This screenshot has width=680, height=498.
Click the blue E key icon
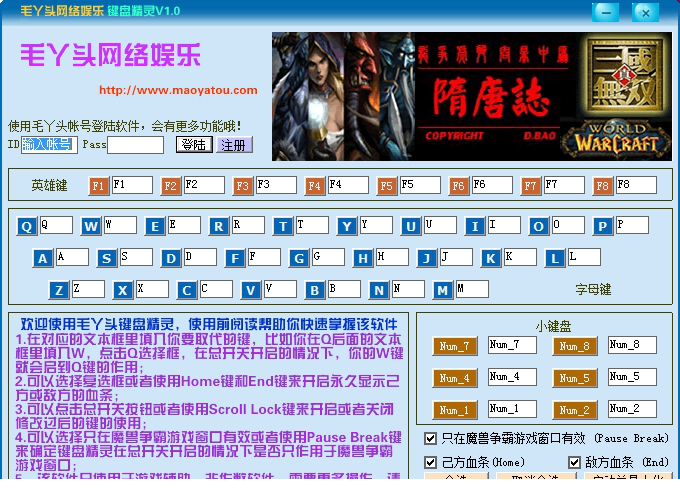(x=155, y=226)
